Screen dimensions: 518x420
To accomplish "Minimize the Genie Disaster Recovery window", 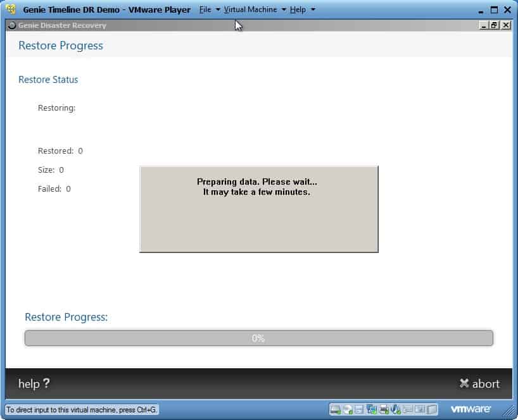I will [x=484, y=25].
